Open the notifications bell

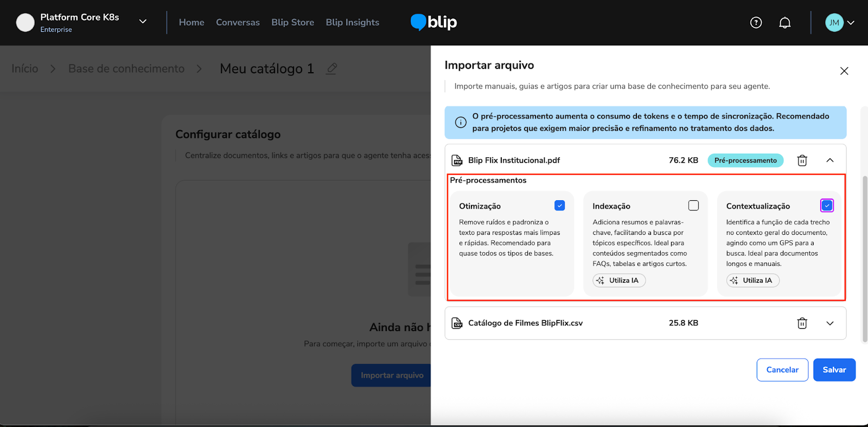[x=784, y=22]
